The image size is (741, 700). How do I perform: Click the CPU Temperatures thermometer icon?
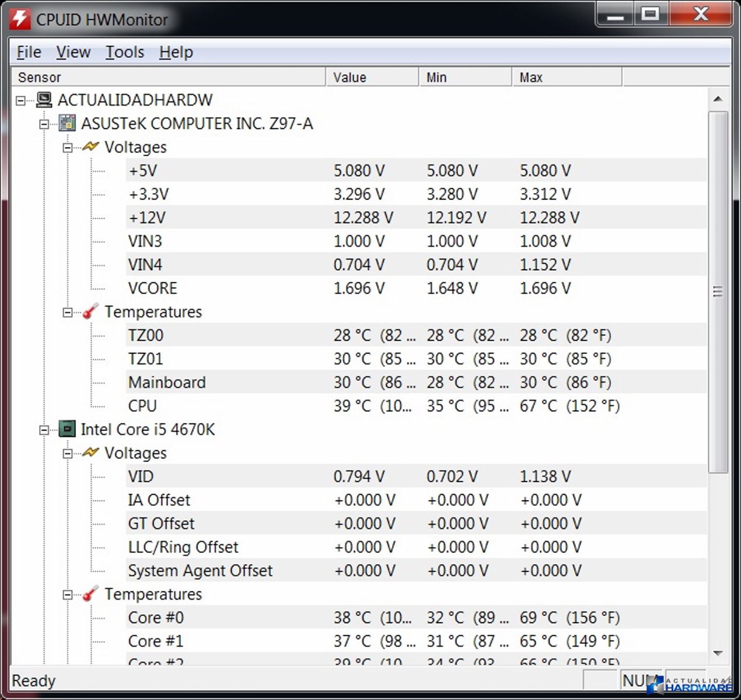pyautogui.click(x=90, y=594)
